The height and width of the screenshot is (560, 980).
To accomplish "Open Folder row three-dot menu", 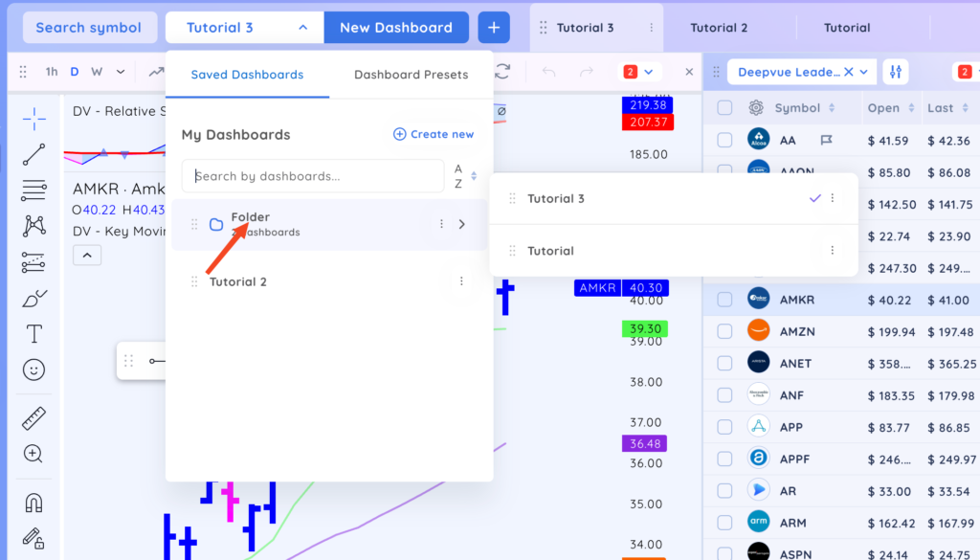I will coord(441,224).
